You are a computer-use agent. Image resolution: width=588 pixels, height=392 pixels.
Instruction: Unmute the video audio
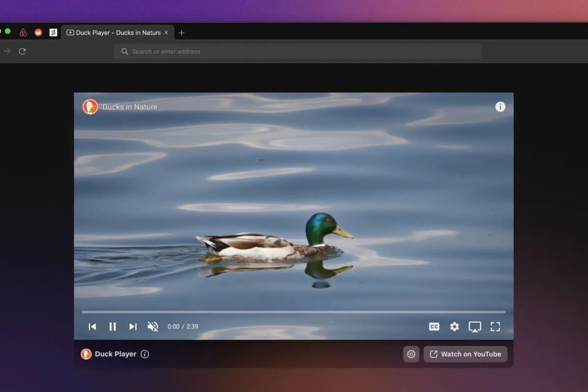click(153, 326)
